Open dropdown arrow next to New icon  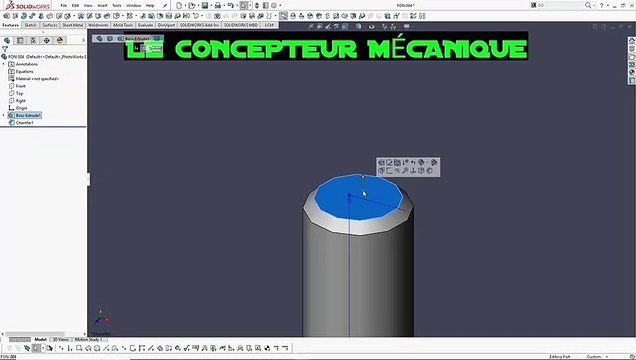185,6
